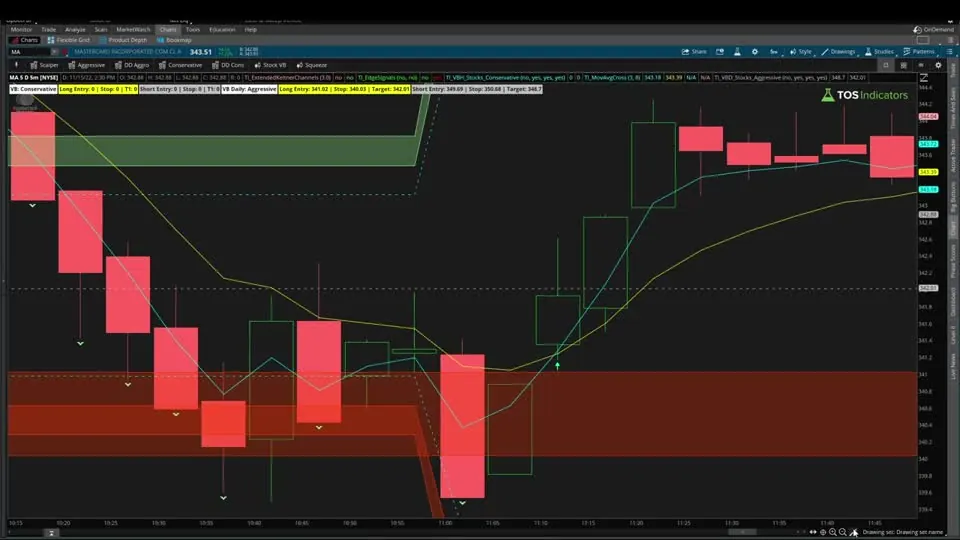Open the Studies dropdown
960x540 pixels.
(880, 52)
